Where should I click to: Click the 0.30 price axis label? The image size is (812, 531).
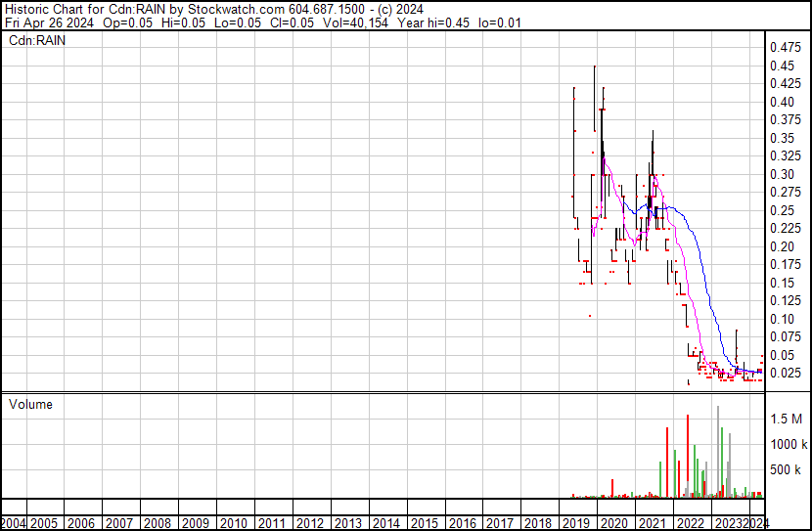tap(782, 174)
